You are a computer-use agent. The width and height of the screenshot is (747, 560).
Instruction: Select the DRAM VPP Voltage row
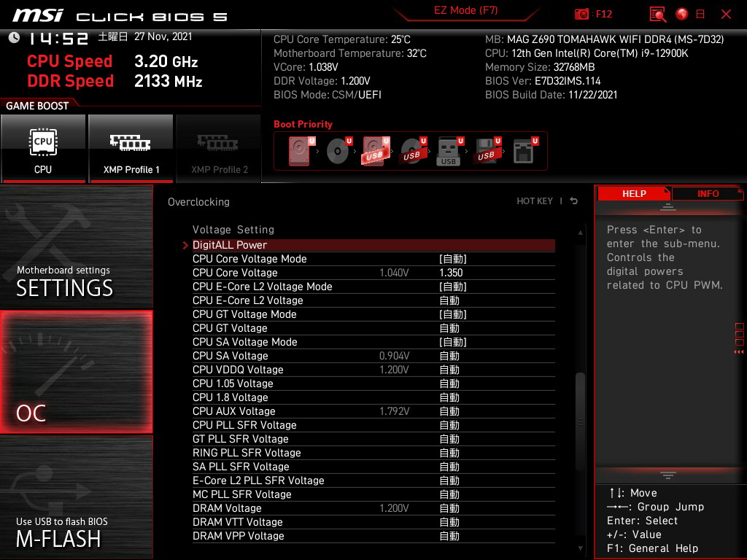tap(373, 536)
